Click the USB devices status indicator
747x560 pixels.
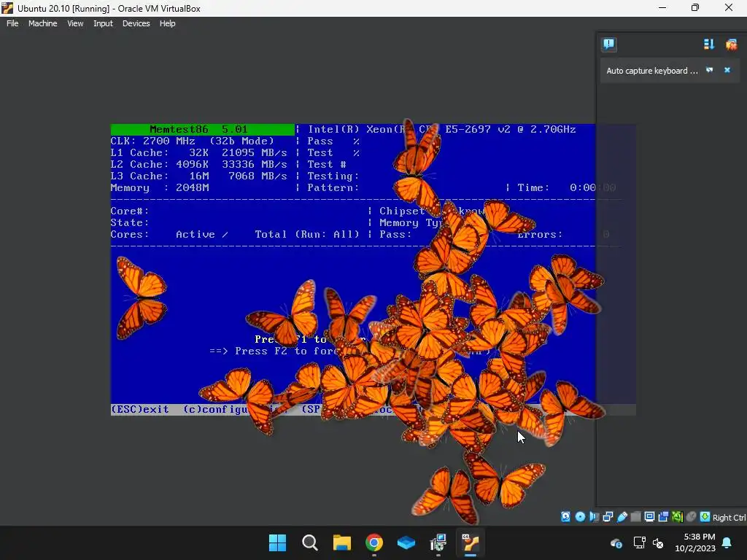tap(622, 517)
